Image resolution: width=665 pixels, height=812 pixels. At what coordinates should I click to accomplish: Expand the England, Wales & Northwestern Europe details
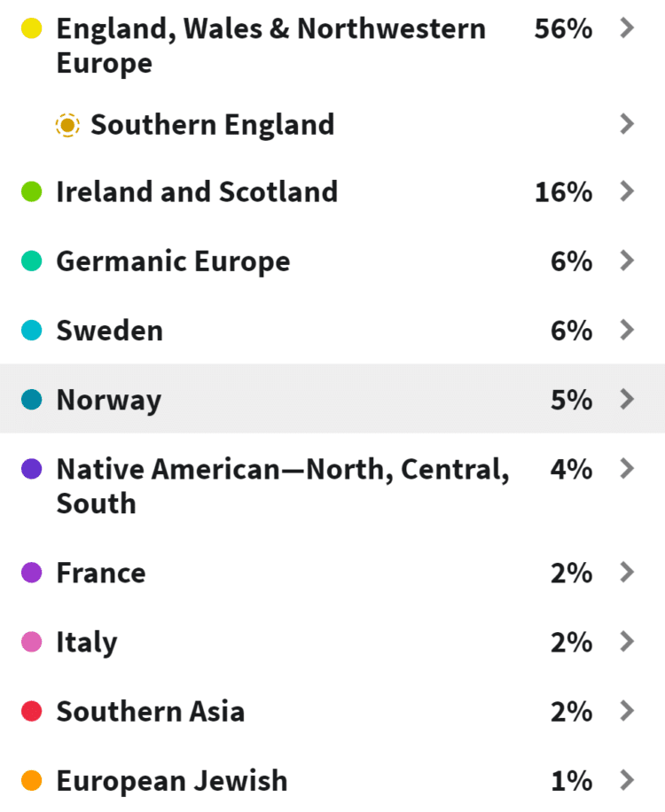[x=628, y=28]
